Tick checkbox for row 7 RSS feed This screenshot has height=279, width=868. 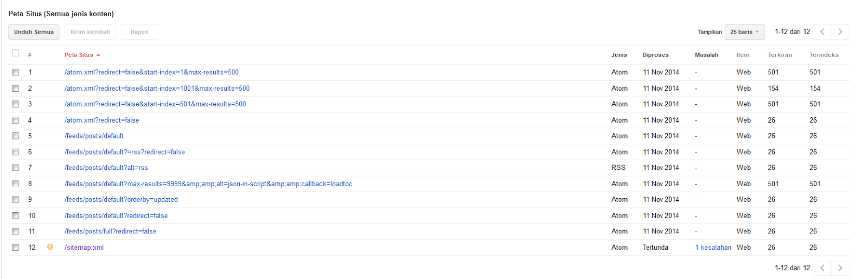pos(15,168)
